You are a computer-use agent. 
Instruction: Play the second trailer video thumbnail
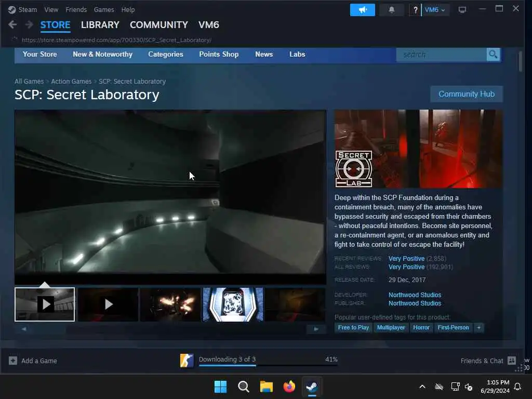tap(108, 304)
